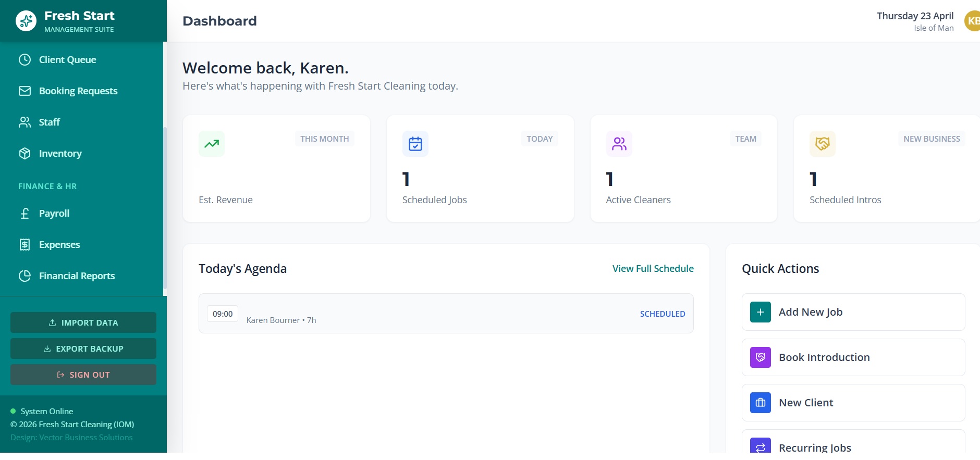Select Expenses in the sidebar
The image size is (980, 460).
(82, 244)
